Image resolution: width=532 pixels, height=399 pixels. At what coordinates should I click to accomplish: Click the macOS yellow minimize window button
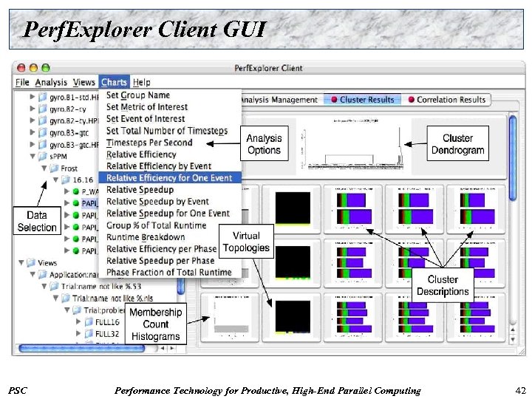(x=33, y=68)
